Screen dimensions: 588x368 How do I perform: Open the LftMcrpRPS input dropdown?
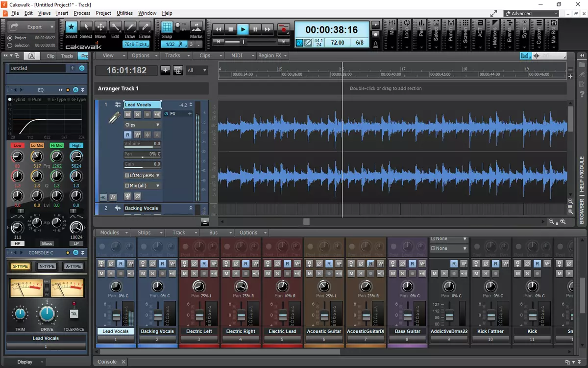click(142, 175)
